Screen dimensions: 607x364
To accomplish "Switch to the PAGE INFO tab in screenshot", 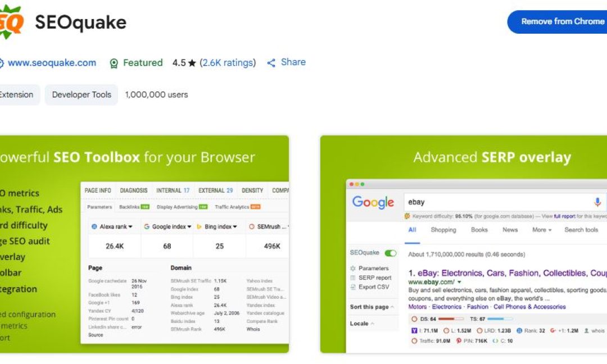I will [98, 190].
